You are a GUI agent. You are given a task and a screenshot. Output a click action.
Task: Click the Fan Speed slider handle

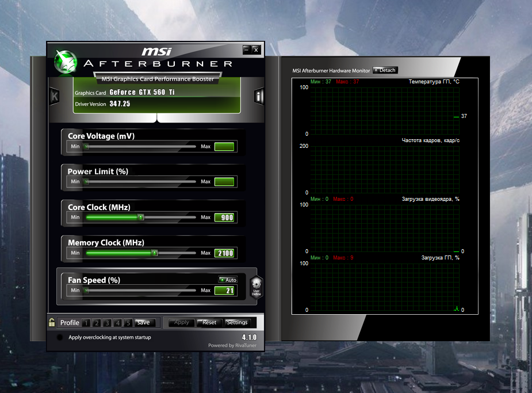point(86,290)
